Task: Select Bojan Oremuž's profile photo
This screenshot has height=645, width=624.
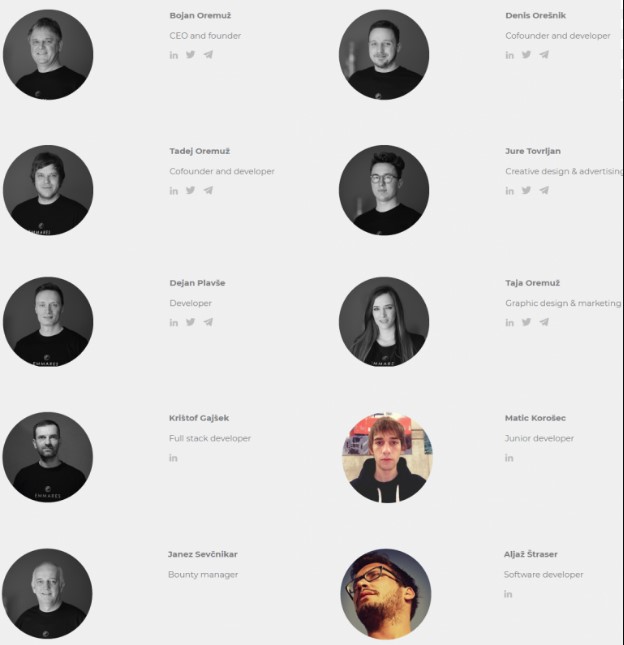Action: point(48,54)
